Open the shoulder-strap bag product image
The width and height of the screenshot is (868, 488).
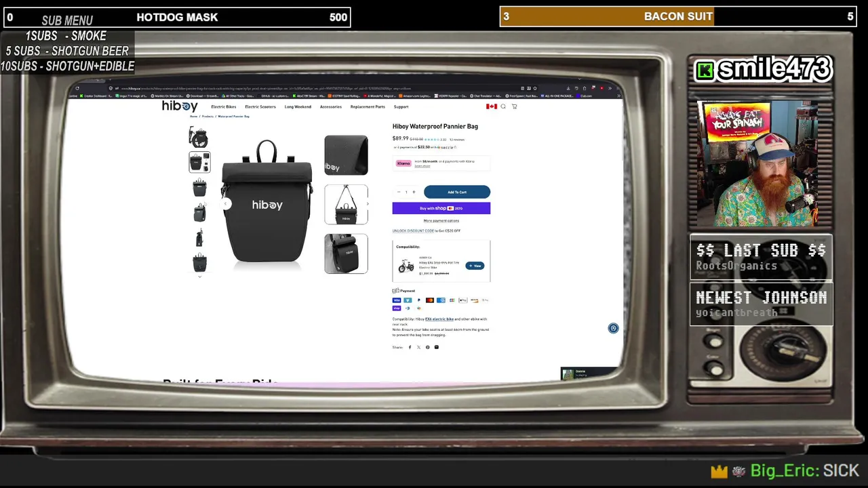coord(346,204)
